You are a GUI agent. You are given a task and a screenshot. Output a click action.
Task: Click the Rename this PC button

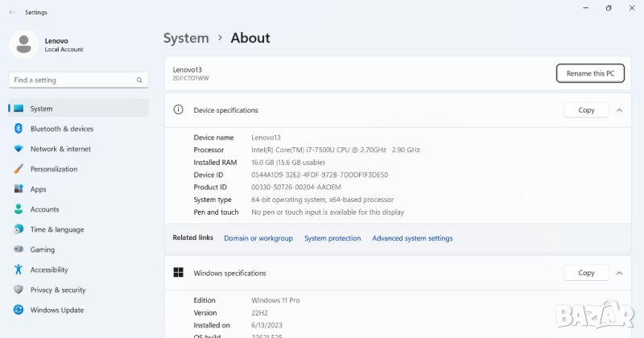pos(590,73)
